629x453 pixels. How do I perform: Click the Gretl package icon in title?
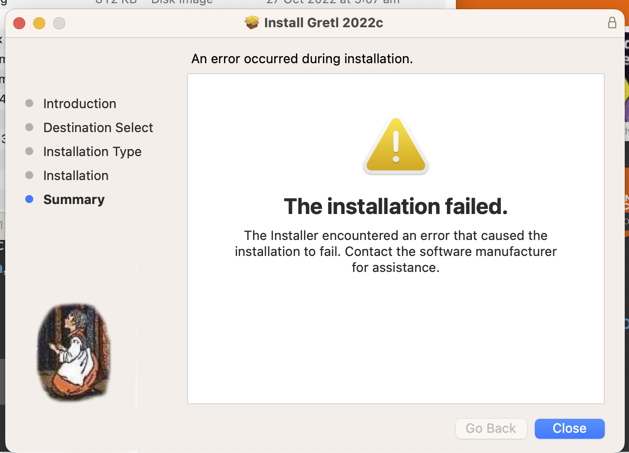click(252, 22)
